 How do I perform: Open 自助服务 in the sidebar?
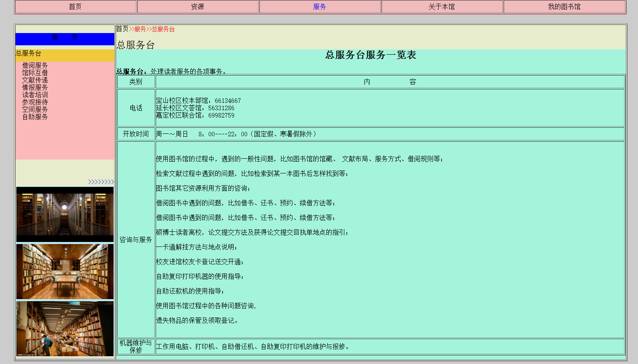coord(35,117)
